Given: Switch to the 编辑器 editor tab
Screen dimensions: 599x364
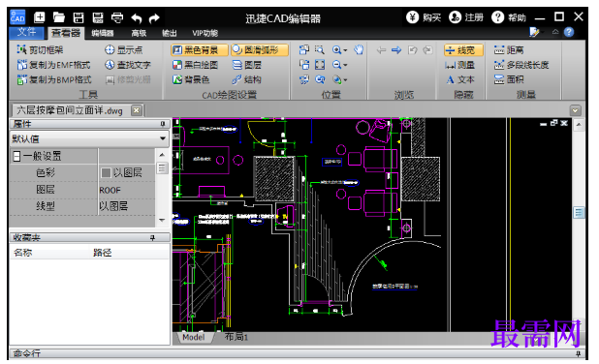Looking at the screenshot, I should (x=103, y=33).
